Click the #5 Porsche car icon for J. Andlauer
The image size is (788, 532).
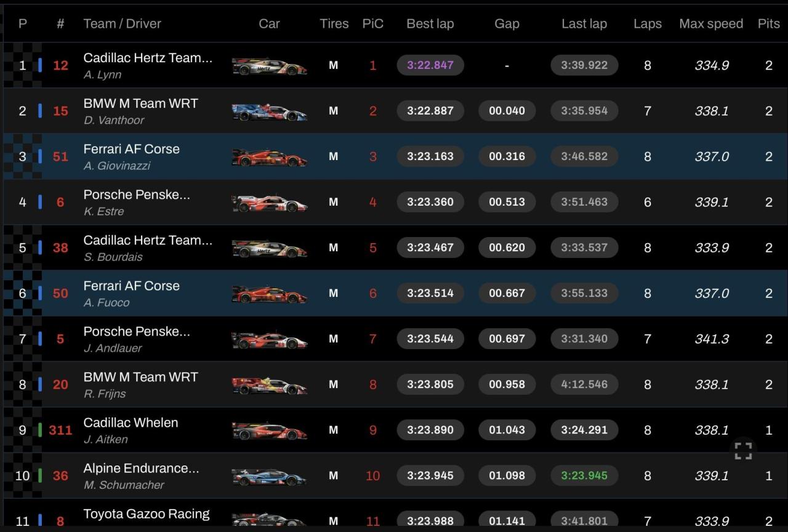click(x=269, y=339)
